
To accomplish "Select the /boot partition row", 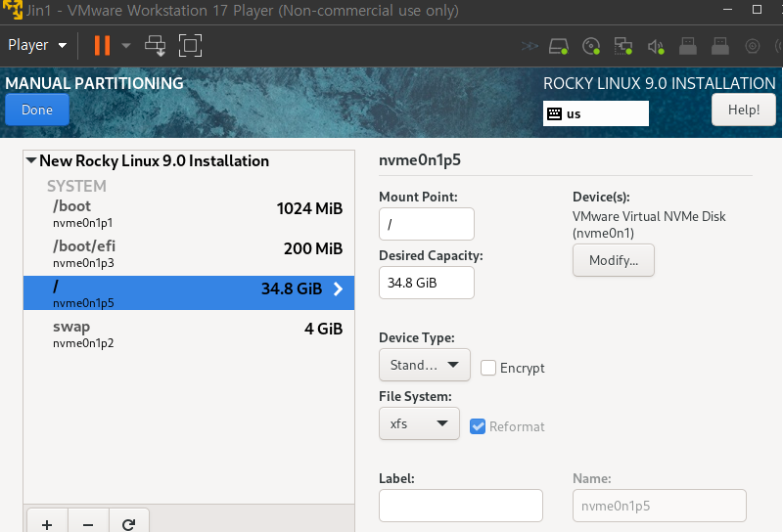I will coord(189,213).
